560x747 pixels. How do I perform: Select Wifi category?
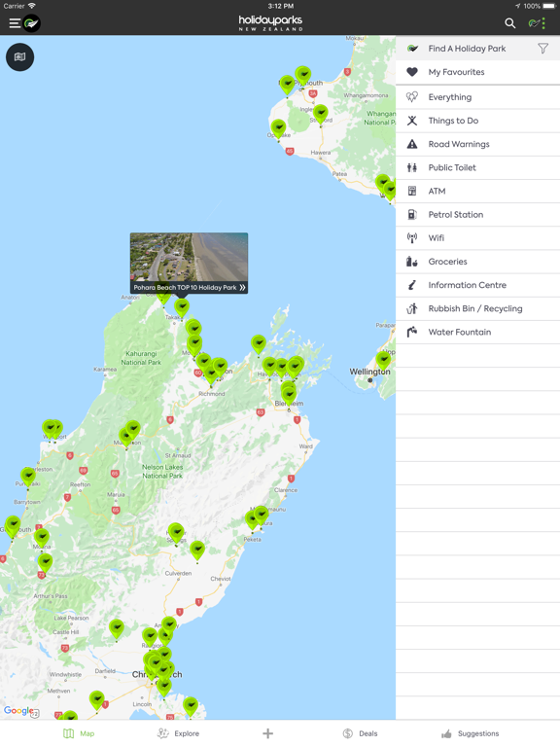(477, 237)
